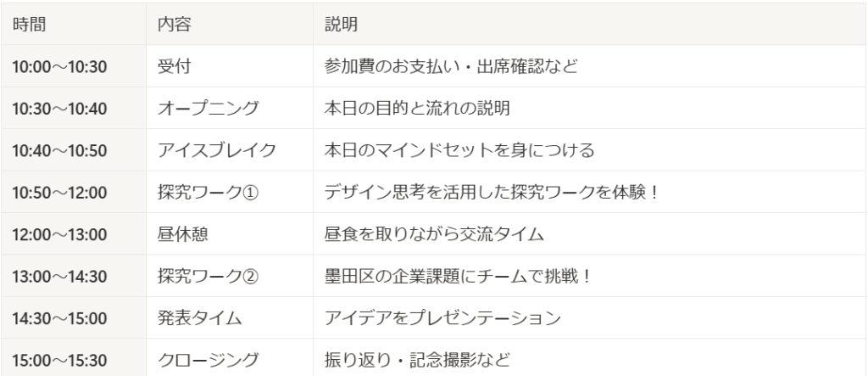Screen dimensions: 868x376
Task: Click the 説明 column header
Action: tap(590, 24)
